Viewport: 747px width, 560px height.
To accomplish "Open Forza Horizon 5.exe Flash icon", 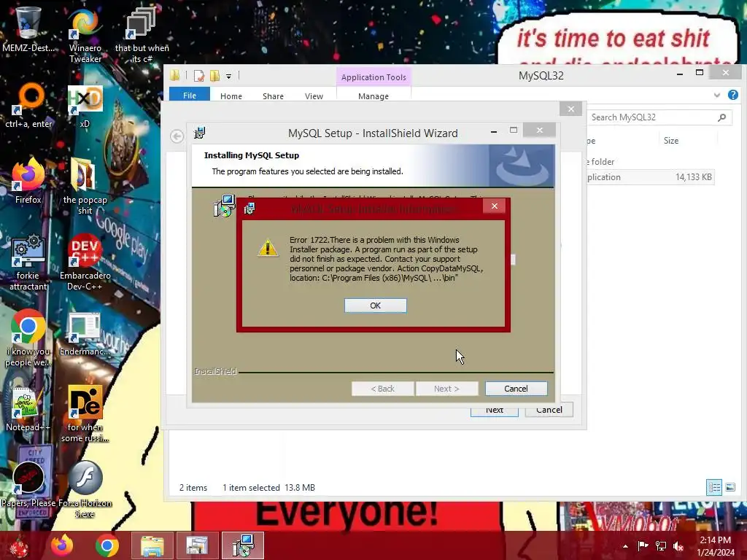I will 85,489.
